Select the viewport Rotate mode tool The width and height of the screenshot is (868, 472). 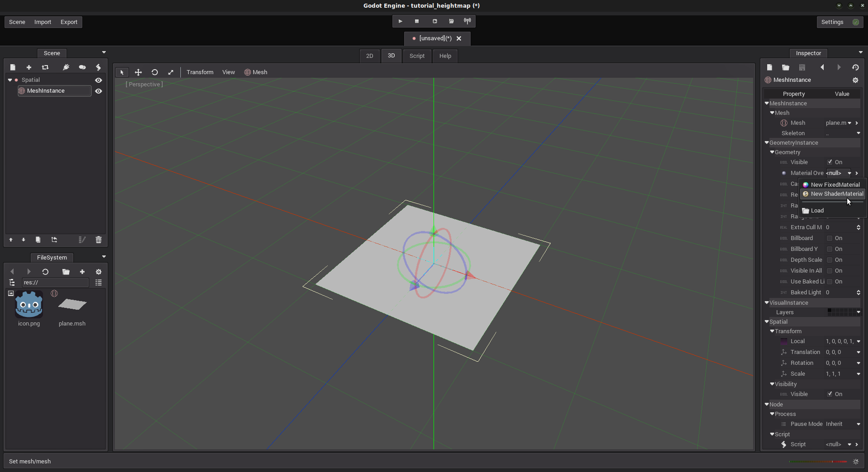[x=155, y=72]
